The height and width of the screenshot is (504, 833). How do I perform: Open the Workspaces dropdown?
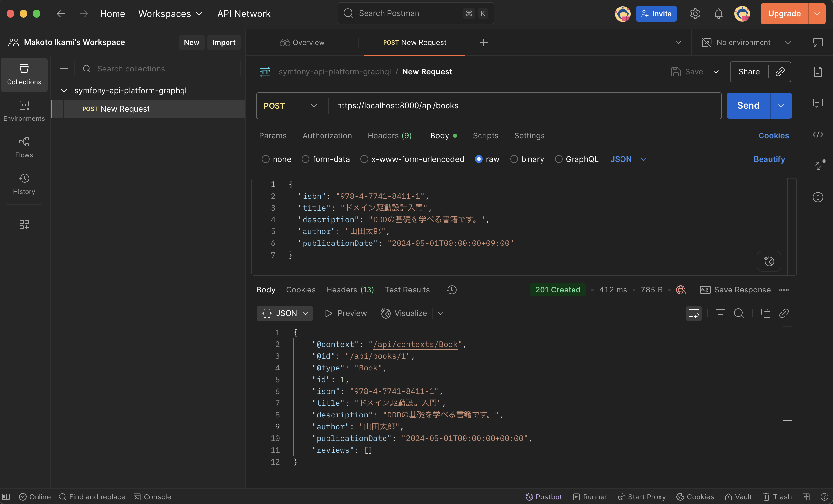tap(170, 13)
